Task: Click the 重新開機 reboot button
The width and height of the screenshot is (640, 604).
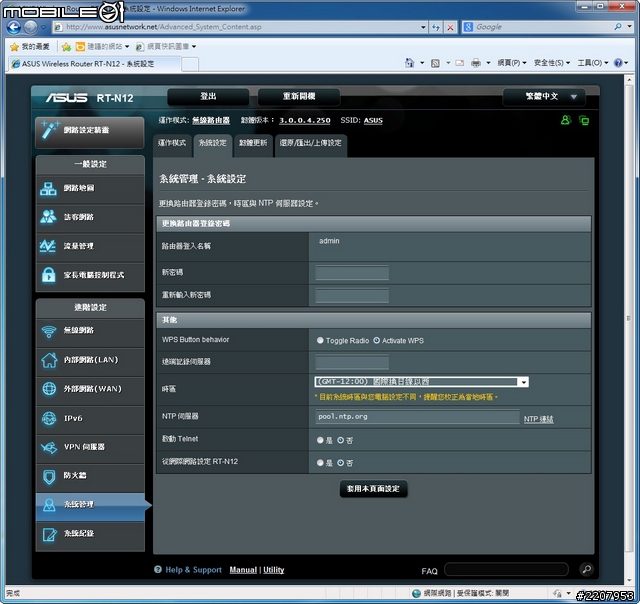Action: pos(299,97)
